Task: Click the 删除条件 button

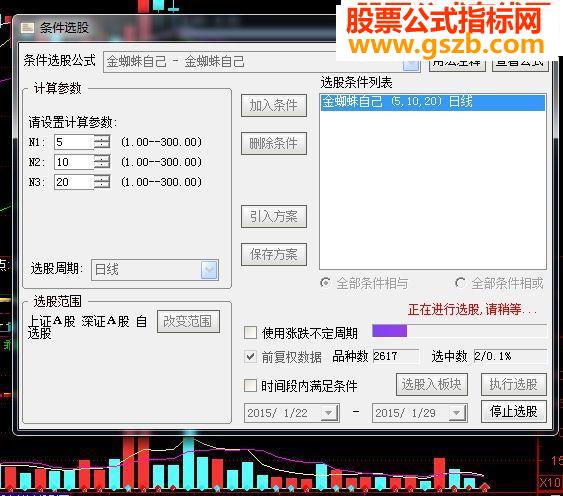Action: click(274, 143)
